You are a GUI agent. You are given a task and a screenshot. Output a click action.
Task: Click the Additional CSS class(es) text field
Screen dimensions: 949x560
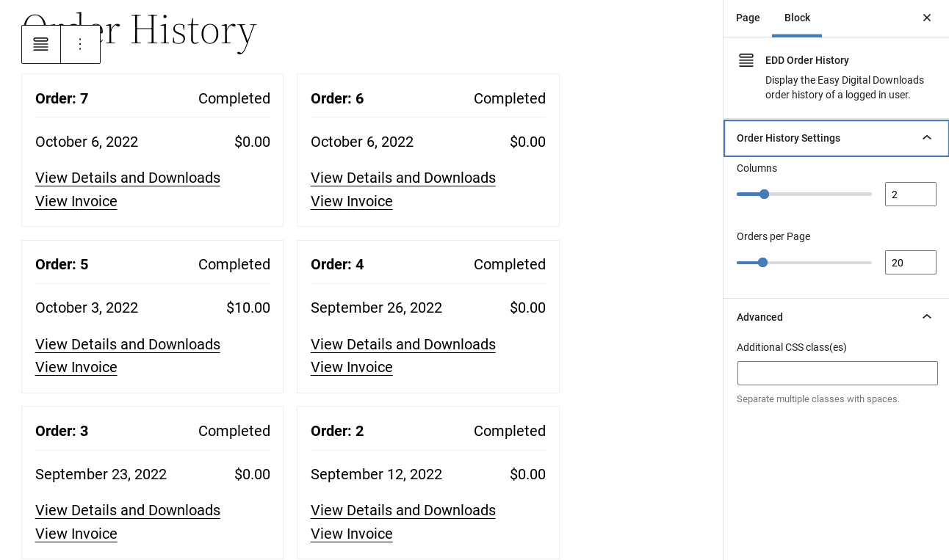(837, 374)
